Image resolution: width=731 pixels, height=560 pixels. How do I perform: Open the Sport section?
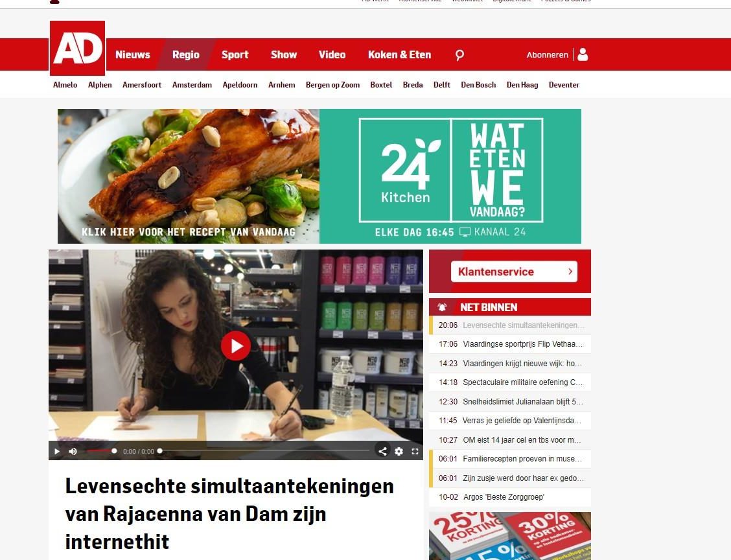[x=235, y=54]
